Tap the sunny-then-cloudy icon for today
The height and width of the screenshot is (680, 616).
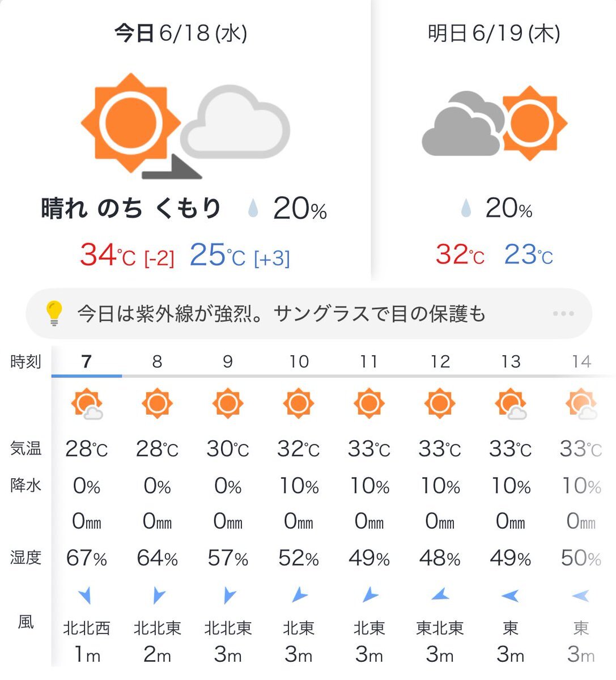tap(186, 126)
